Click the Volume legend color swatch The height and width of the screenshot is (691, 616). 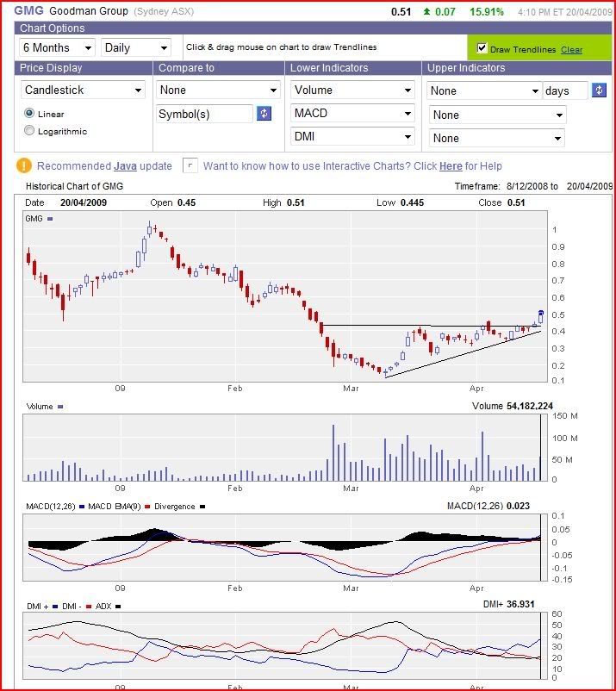[60, 407]
